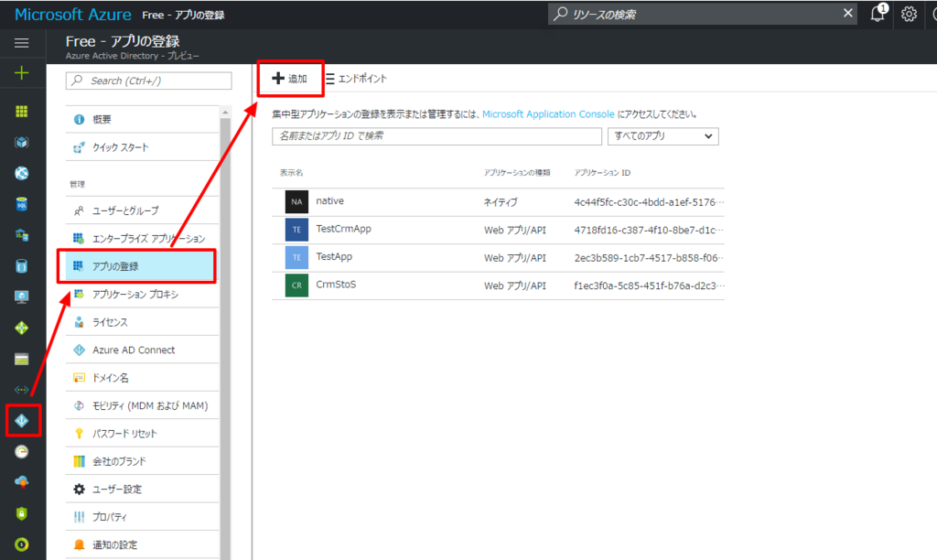The height and width of the screenshot is (560, 937).
Task: Click 追加 to add an app
Action: point(290,79)
